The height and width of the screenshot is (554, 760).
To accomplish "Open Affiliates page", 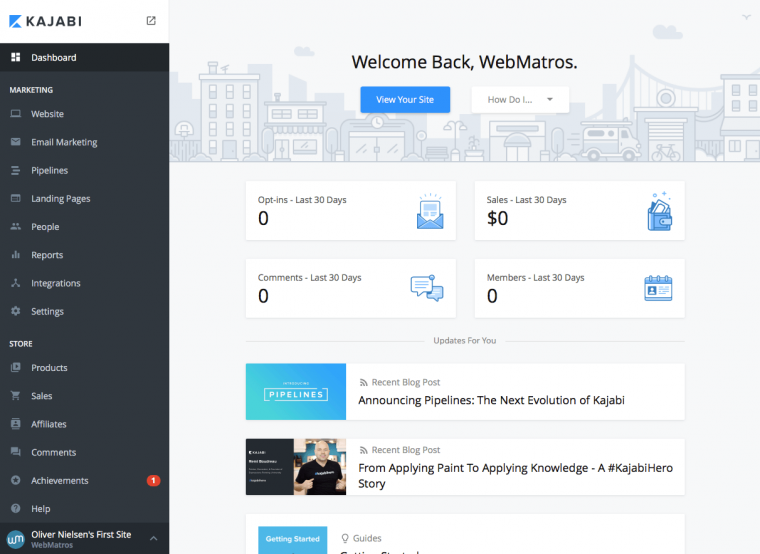I will (84, 424).
